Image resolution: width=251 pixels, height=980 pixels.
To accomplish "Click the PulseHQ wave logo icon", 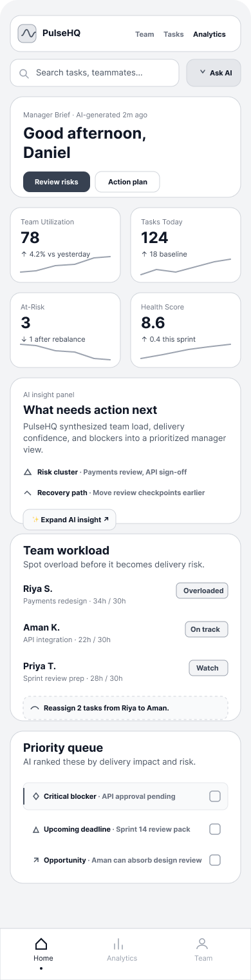I will (x=27, y=34).
